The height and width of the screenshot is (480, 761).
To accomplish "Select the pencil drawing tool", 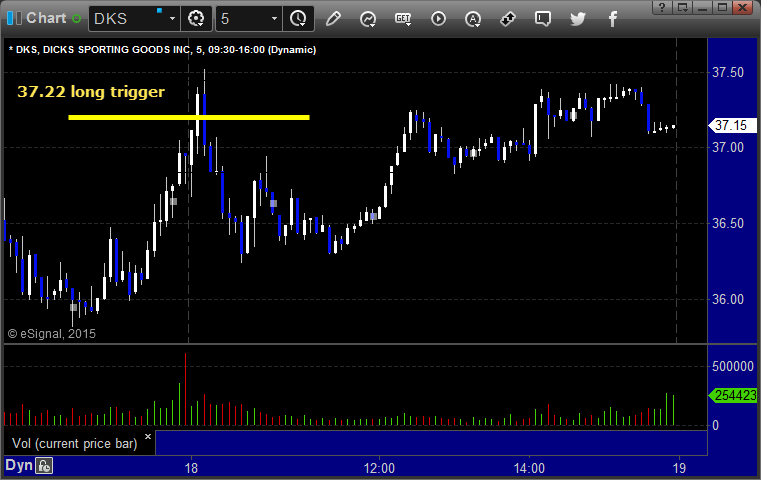I will coord(333,19).
